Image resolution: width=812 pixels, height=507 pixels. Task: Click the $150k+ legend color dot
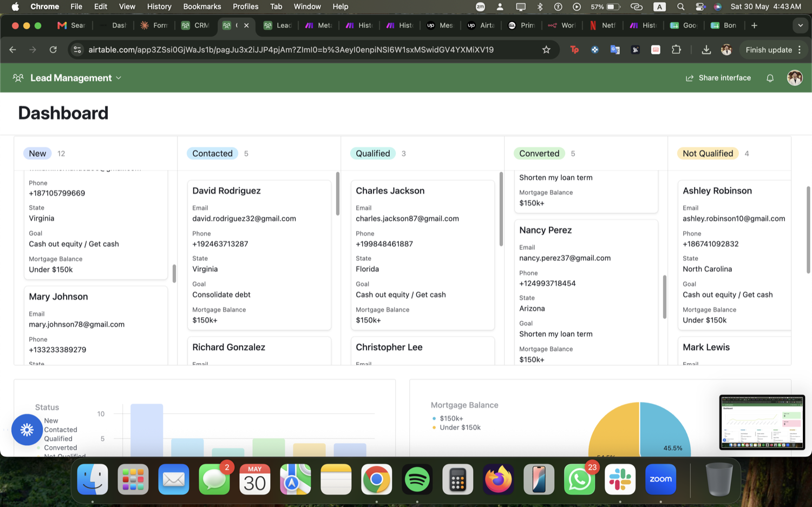coord(434,418)
